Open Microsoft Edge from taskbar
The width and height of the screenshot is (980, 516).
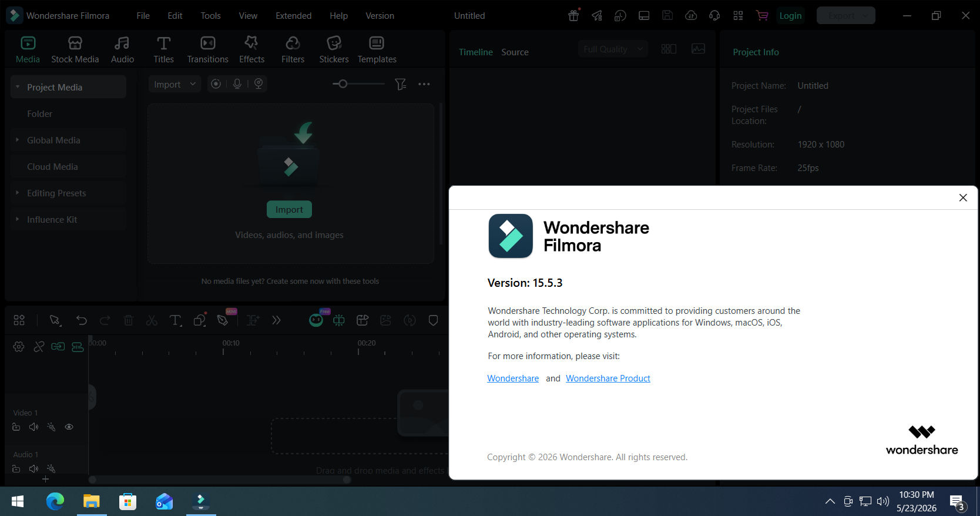tap(55, 501)
